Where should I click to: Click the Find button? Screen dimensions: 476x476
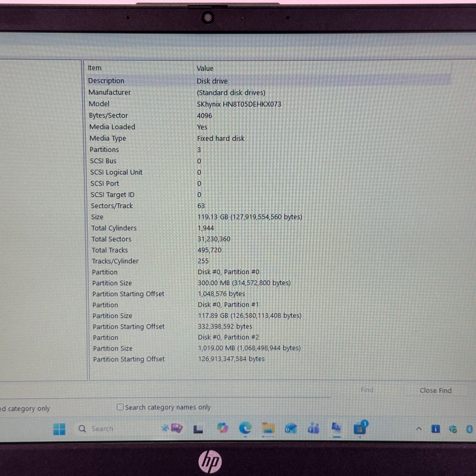click(367, 390)
